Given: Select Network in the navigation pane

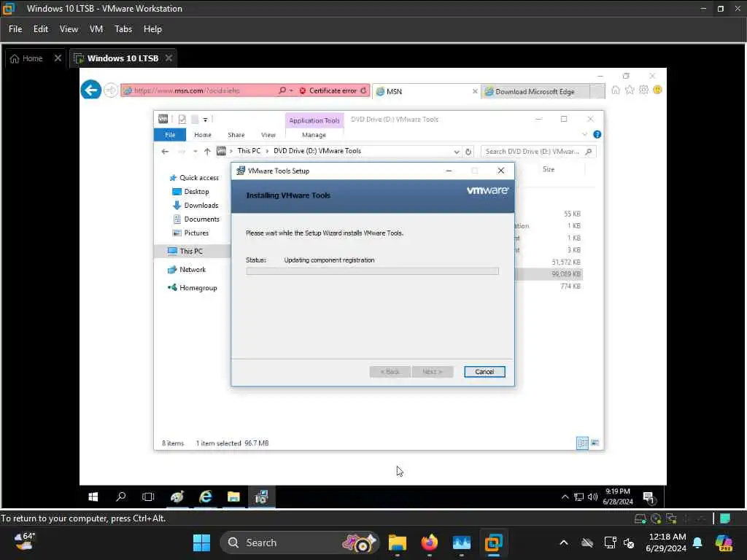Looking at the screenshot, I should (x=187, y=270).
